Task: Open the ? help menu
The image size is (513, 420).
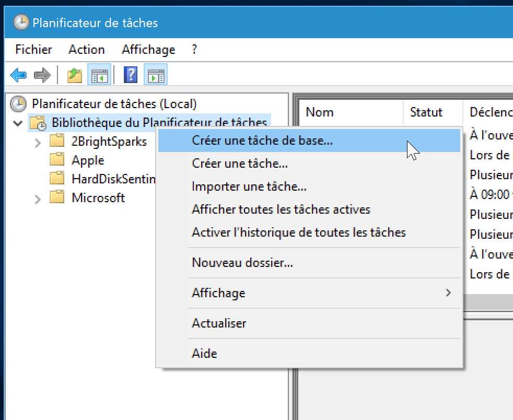Action: (x=194, y=50)
